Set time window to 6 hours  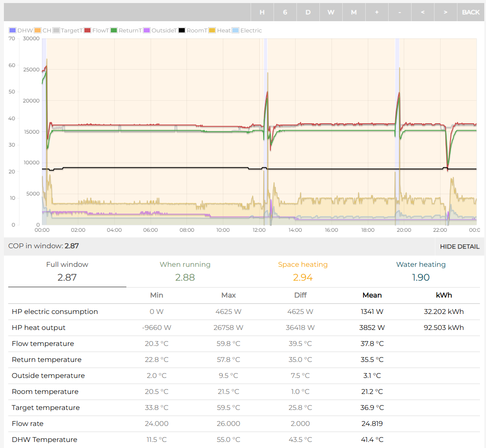[x=285, y=12]
